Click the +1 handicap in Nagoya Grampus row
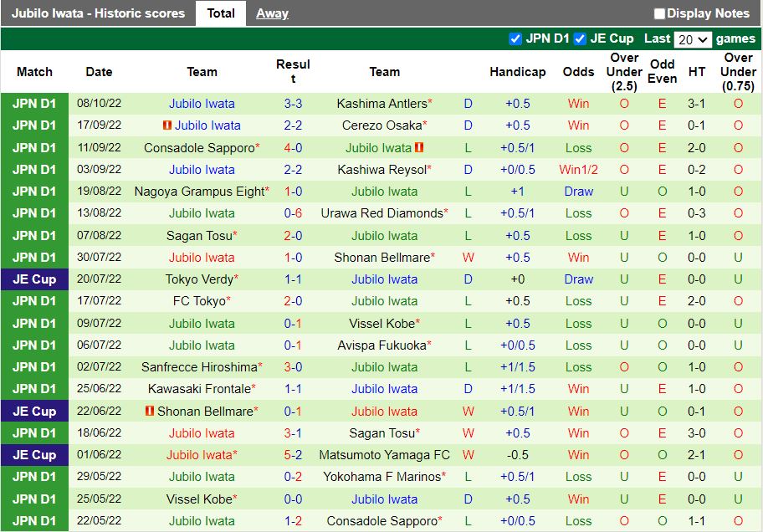 click(x=517, y=192)
